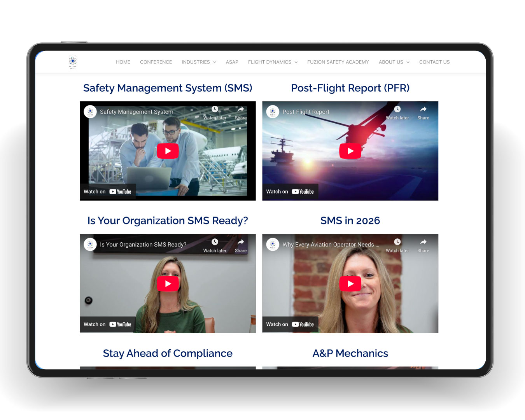Toggle Watch later on the Is Your Organization SMS Ready video
Viewport: 525px width, 420px height.
pos(215,242)
